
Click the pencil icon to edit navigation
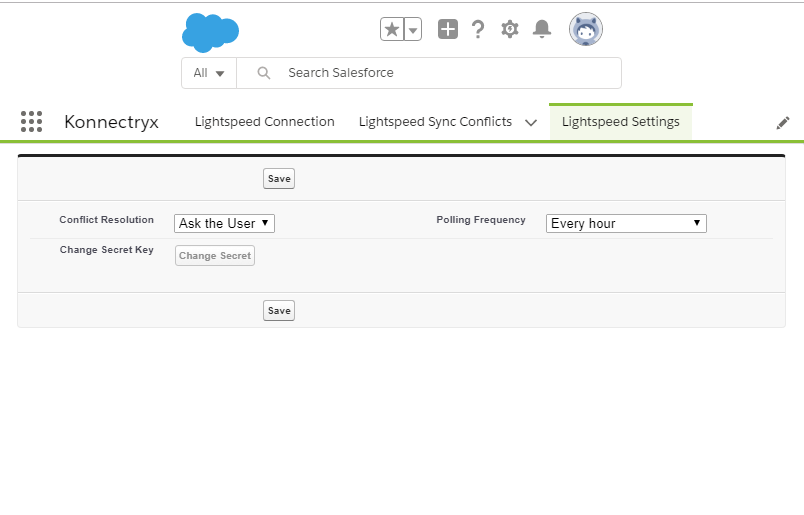tap(783, 122)
